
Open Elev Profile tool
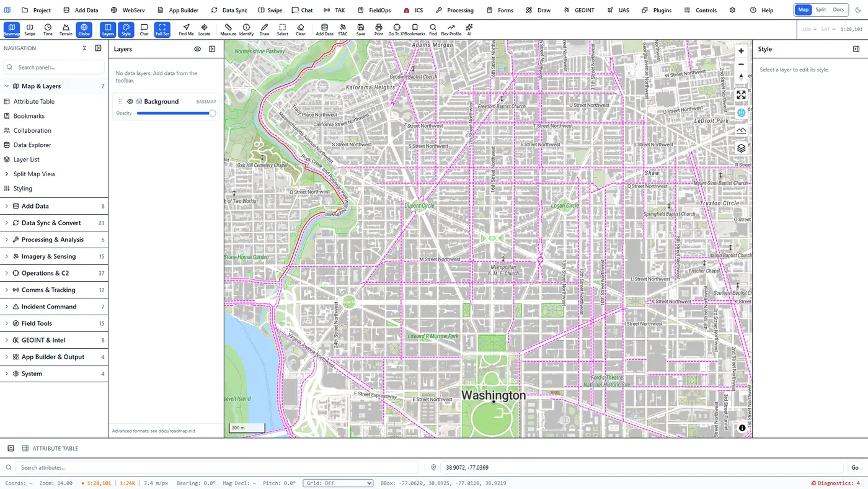click(451, 30)
